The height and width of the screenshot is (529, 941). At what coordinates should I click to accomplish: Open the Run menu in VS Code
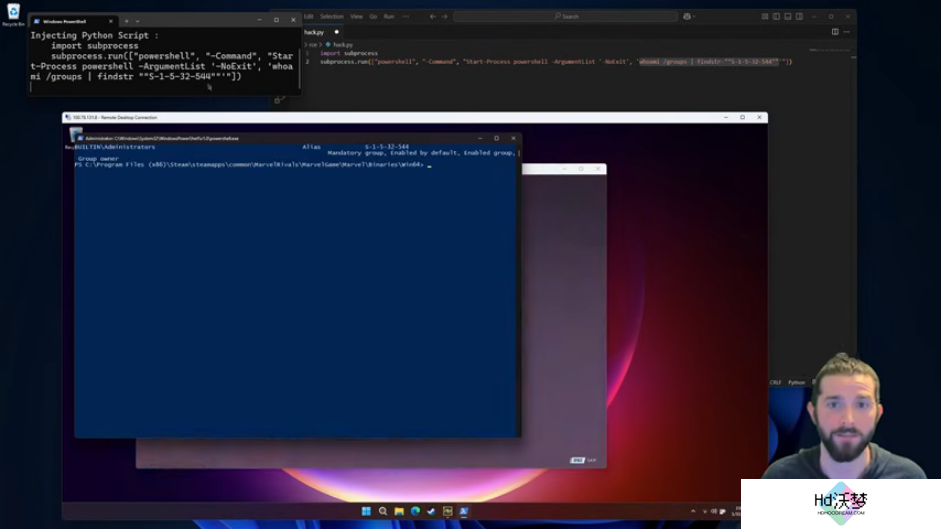click(x=389, y=16)
